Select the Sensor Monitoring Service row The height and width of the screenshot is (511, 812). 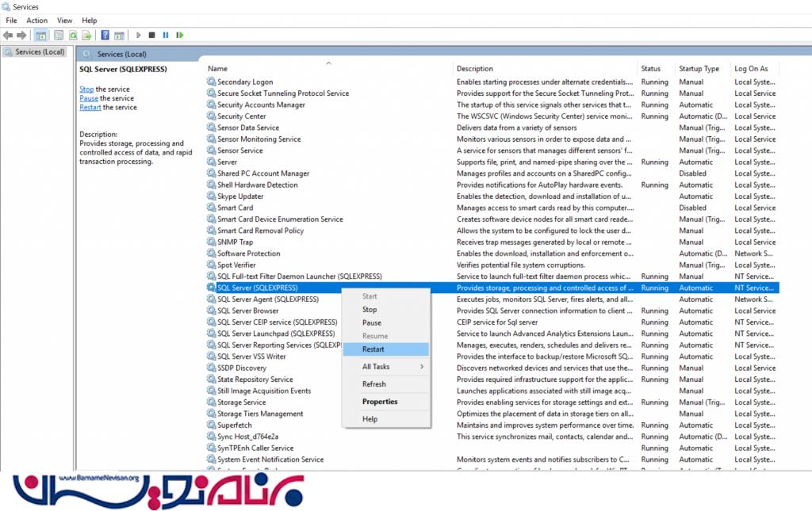pos(492,139)
